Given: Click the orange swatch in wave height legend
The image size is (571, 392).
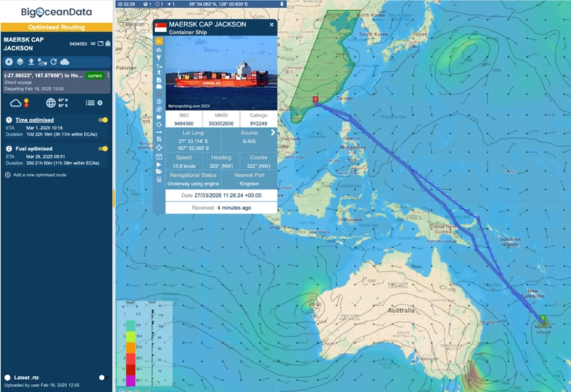Looking at the screenshot, I should tap(131, 348).
